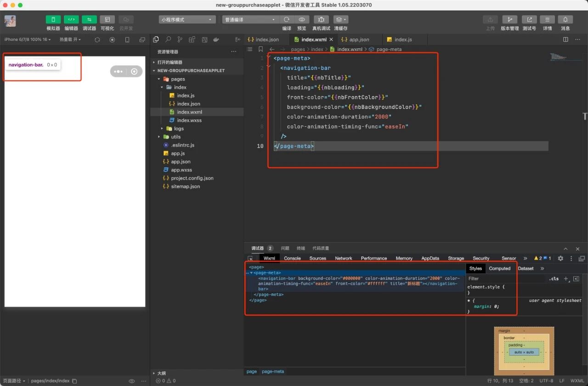Image resolution: width=588 pixels, height=386 pixels.
Task: Open 真机调试 real device debugging
Action: [321, 19]
